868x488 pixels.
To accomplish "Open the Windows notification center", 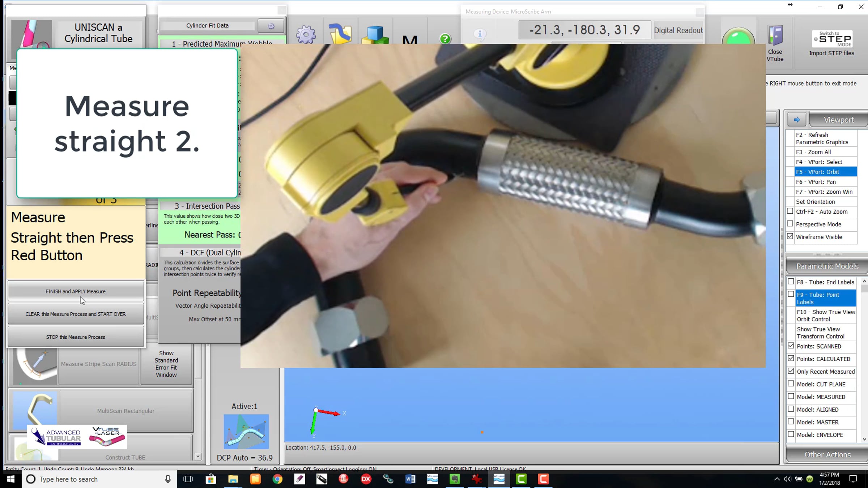I will [853, 479].
